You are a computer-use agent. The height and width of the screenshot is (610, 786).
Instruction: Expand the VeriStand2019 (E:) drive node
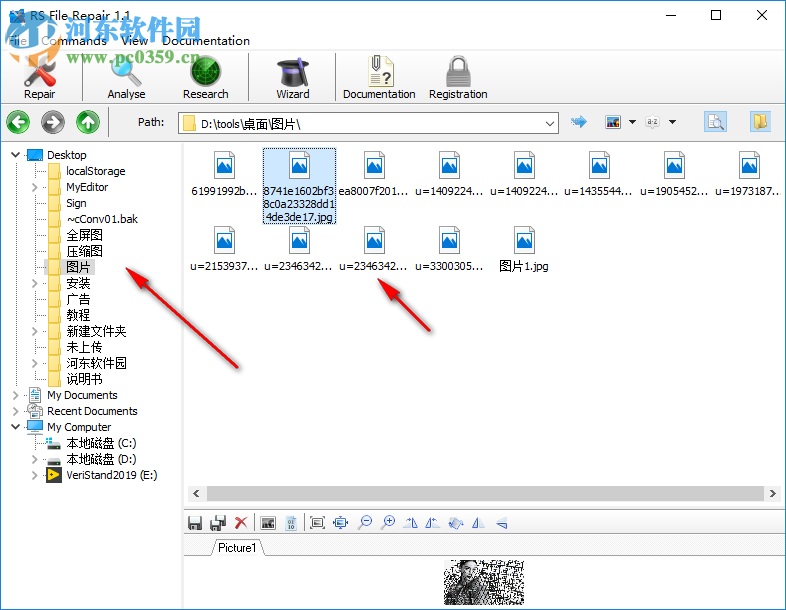34,475
